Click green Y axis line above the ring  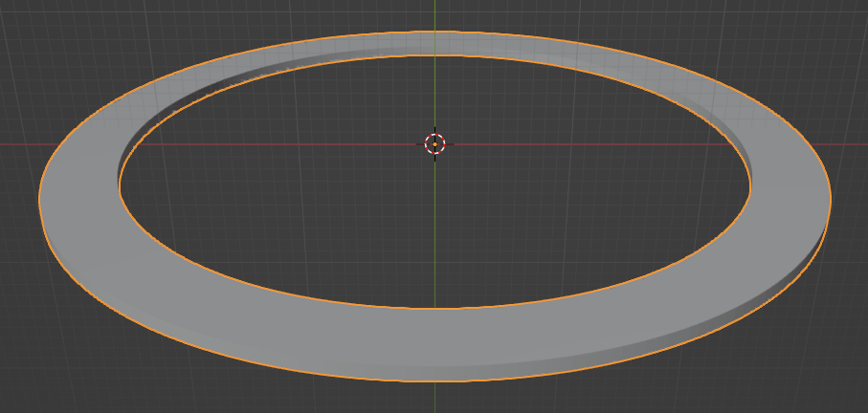tap(434, 14)
